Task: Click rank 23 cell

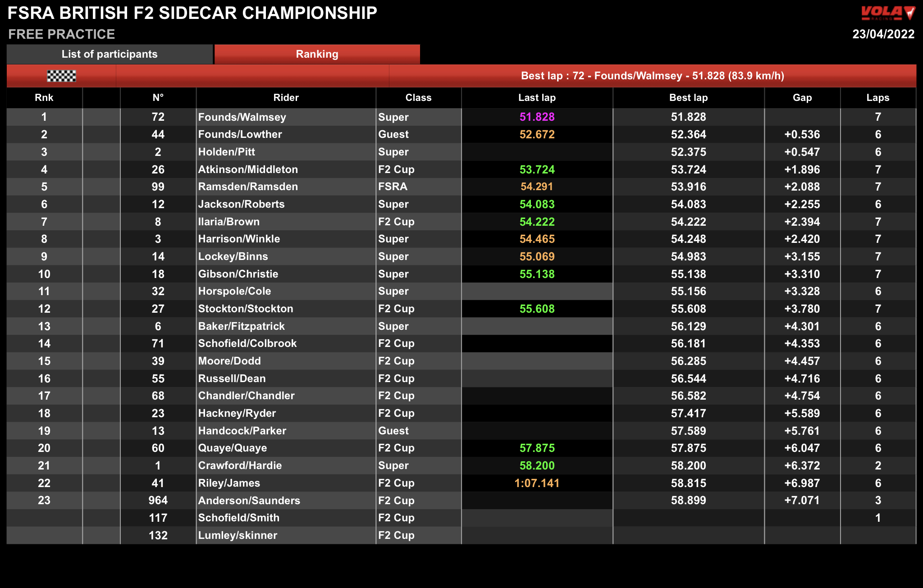Action: [x=44, y=501]
